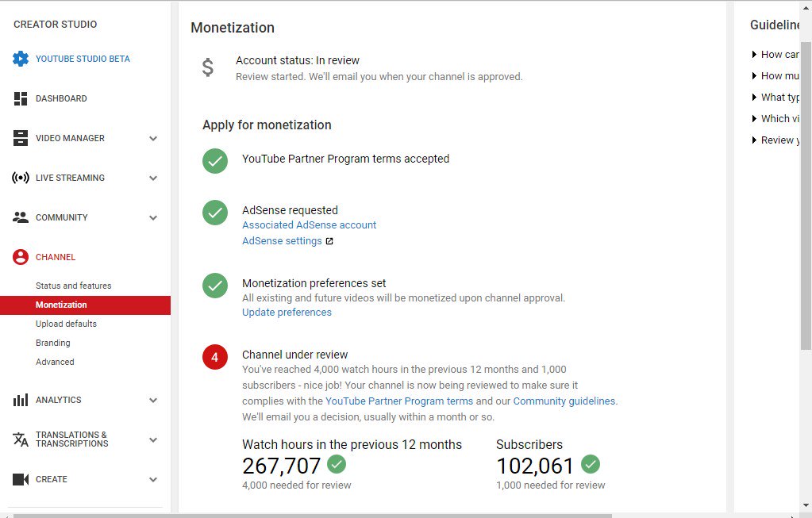The image size is (812, 518).
Task: Click the green check beside Partner Program terms
Action: tap(215, 161)
